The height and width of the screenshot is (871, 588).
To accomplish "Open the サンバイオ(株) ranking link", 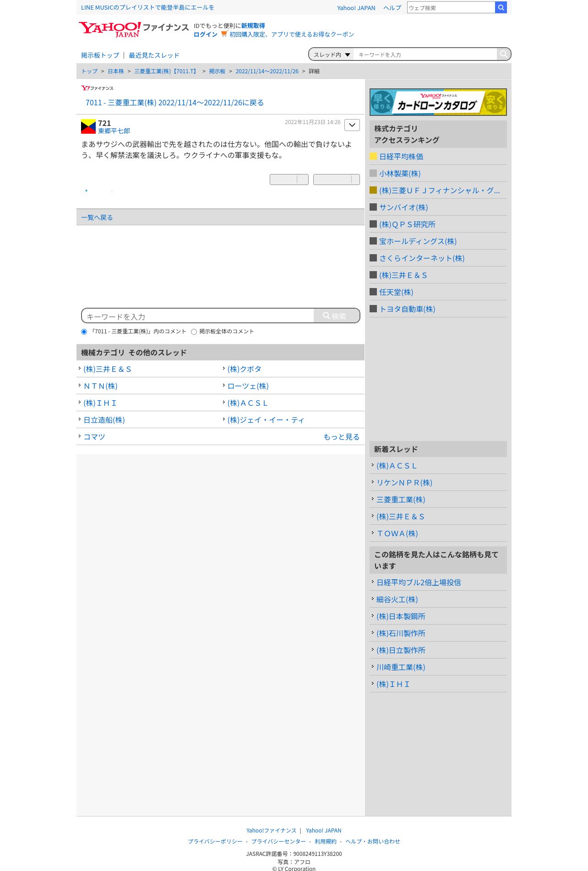I will click(x=403, y=207).
